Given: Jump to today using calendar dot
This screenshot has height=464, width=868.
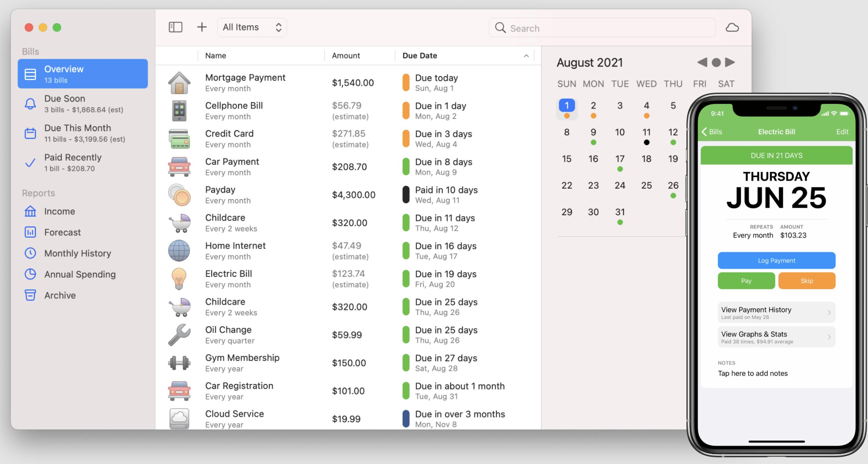Looking at the screenshot, I should [716, 63].
